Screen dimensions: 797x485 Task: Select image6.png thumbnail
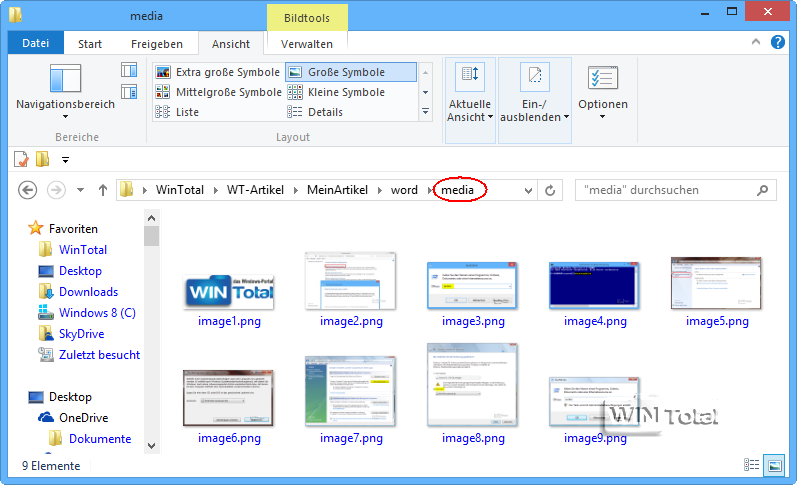click(x=228, y=398)
